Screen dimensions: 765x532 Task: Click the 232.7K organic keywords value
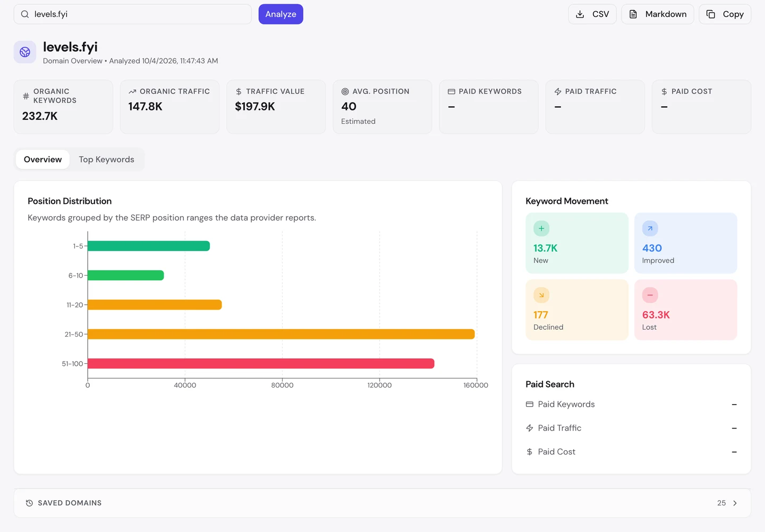pyautogui.click(x=40, y=116)
